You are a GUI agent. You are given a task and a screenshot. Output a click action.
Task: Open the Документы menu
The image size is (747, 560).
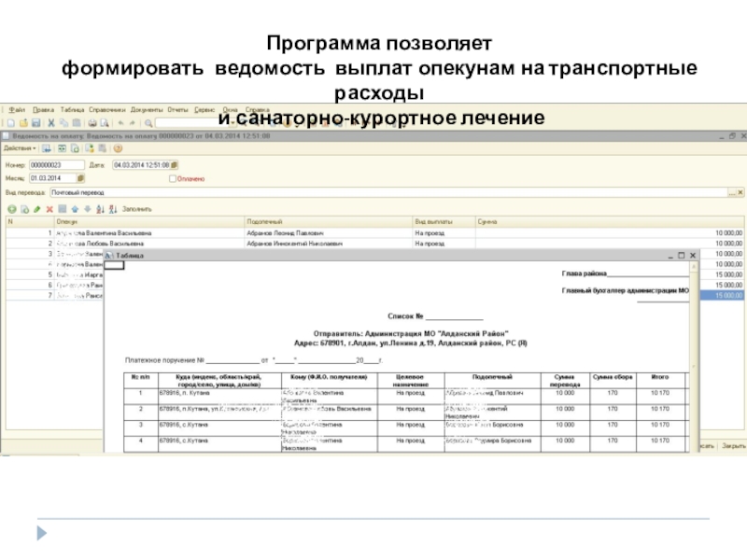[x=147, y=110]
